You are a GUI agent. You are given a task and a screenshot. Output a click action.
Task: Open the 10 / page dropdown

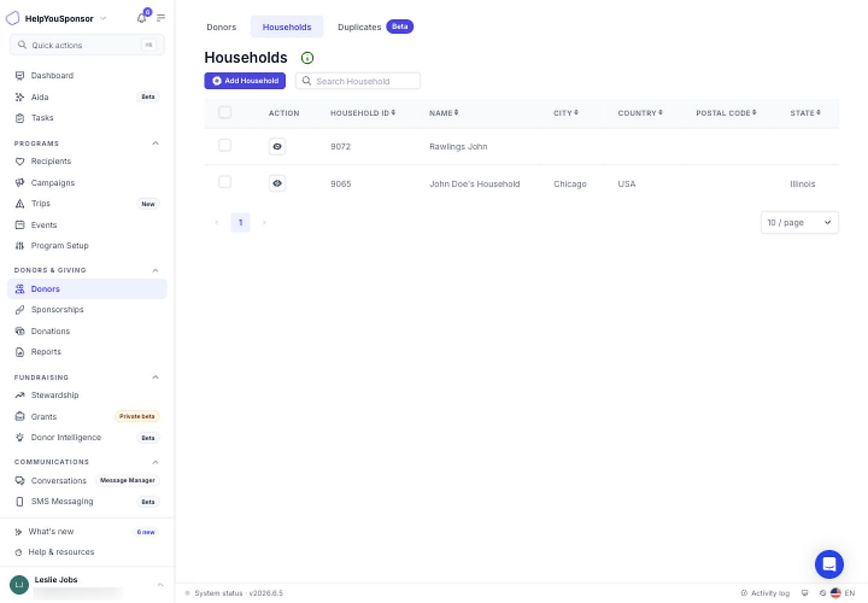pyautogui.click(x=799, y=223)
